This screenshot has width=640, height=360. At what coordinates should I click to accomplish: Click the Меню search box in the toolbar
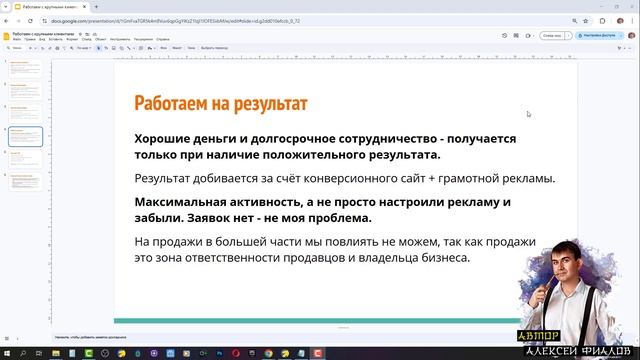point(16,48)
